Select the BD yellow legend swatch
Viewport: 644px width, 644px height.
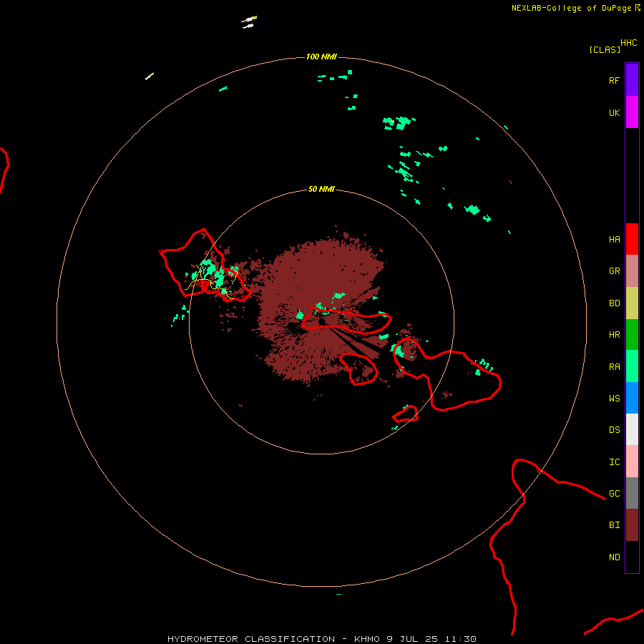click(x=632, y=303)
